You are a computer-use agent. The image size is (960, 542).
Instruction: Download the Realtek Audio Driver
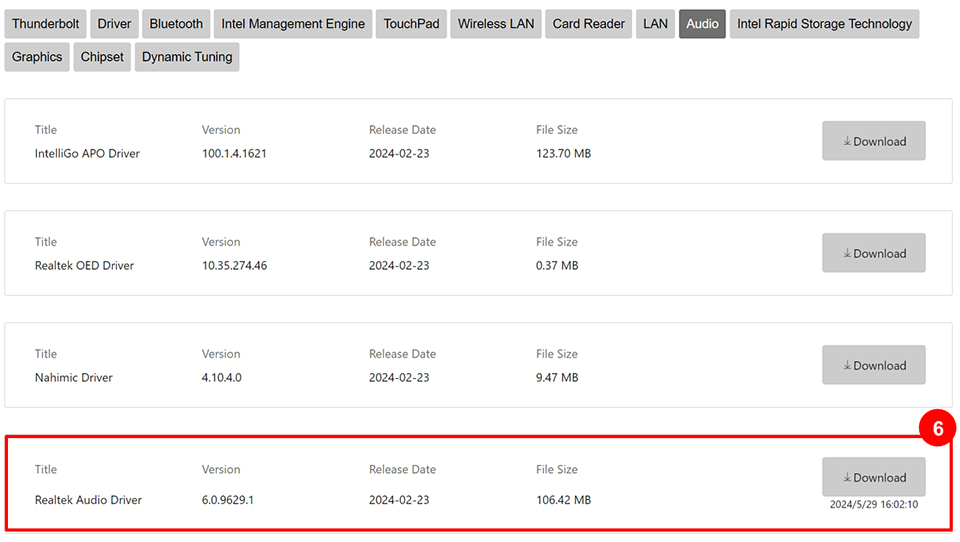[874, 477]
